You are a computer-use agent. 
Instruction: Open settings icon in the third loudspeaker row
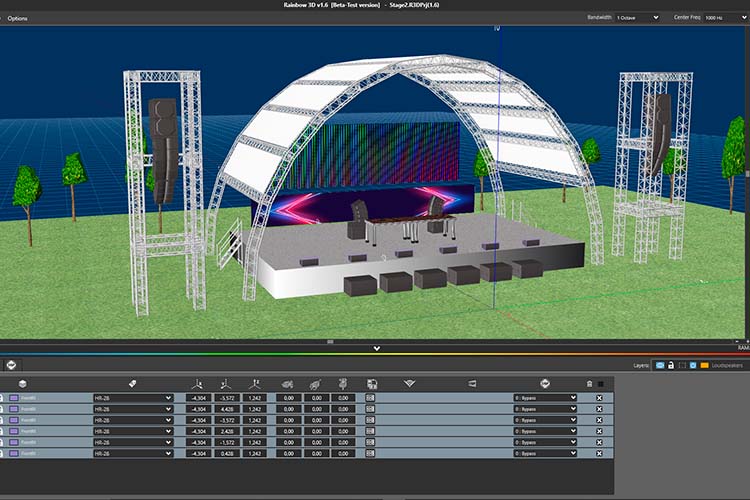(x=370, y=420)
